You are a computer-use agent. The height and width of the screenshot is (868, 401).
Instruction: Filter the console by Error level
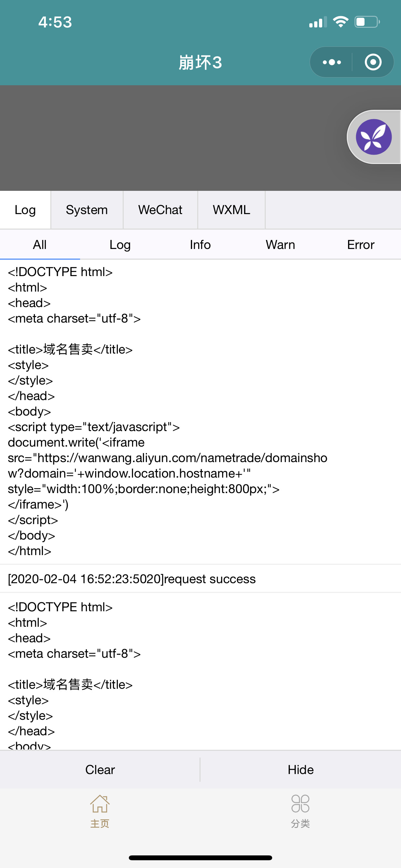[361, 245]
